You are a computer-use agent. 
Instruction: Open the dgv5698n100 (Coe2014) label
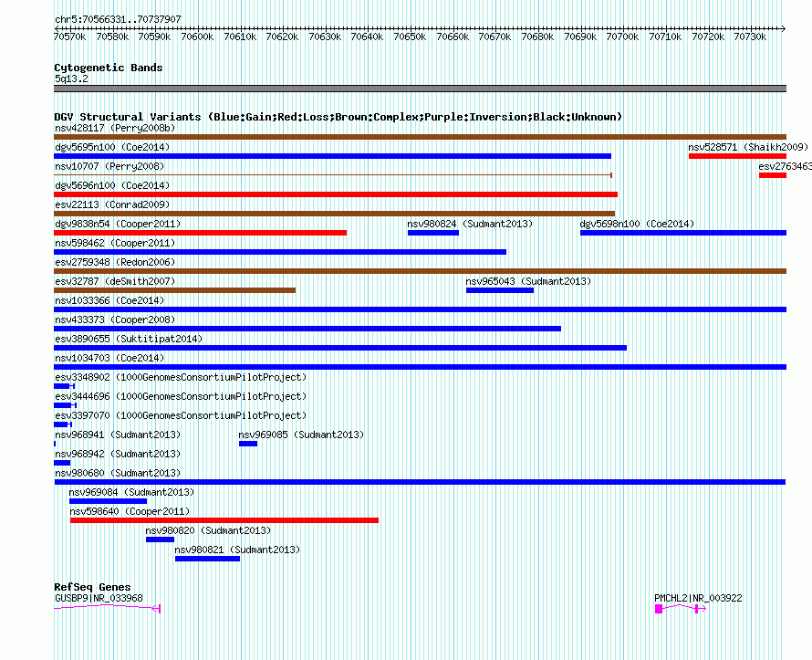click(x=637, y=224)
